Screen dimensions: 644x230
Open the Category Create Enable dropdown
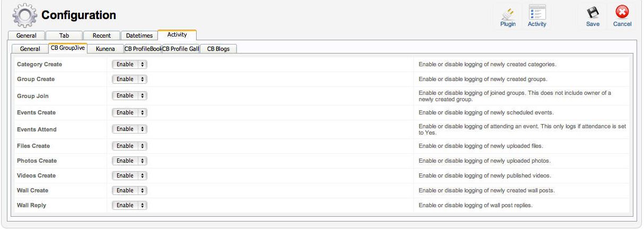(x=129, y=64)
